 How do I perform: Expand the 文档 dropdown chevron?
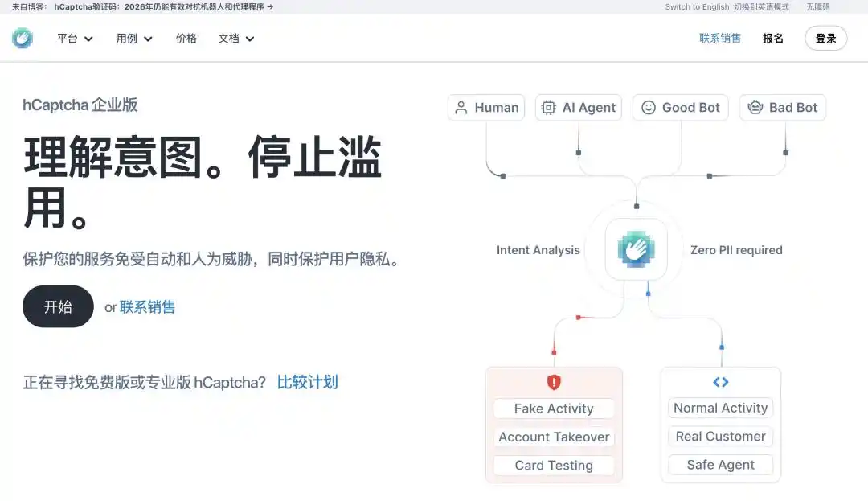pos(250,39)
